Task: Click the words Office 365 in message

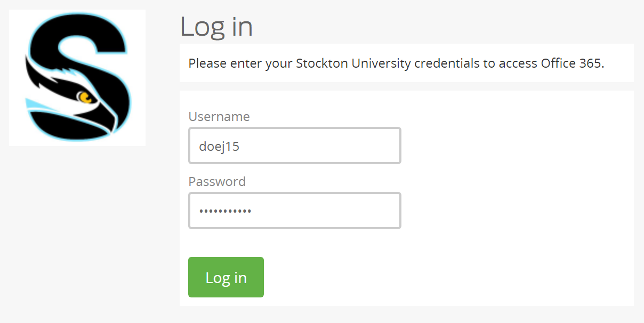Action: tap(571, 63)
